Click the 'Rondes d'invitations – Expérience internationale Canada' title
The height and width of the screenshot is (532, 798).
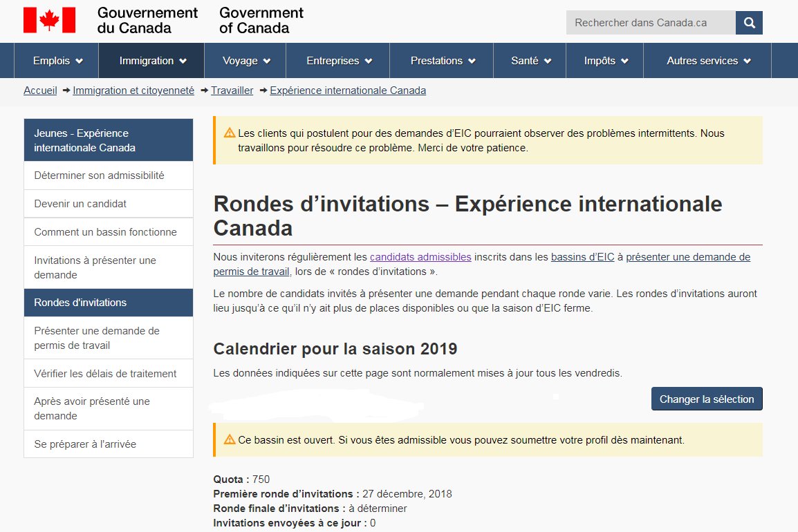[x=467, y=216]
